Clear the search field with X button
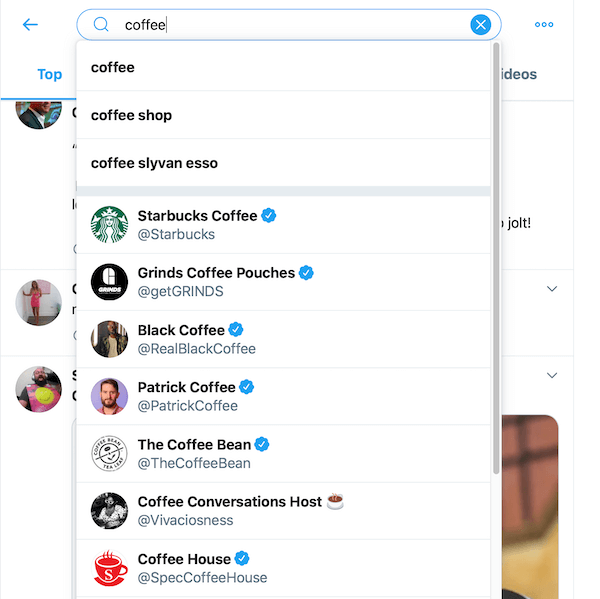Image resolution: width=600 pixels, height=599 pixels. [x=480, y=25]
